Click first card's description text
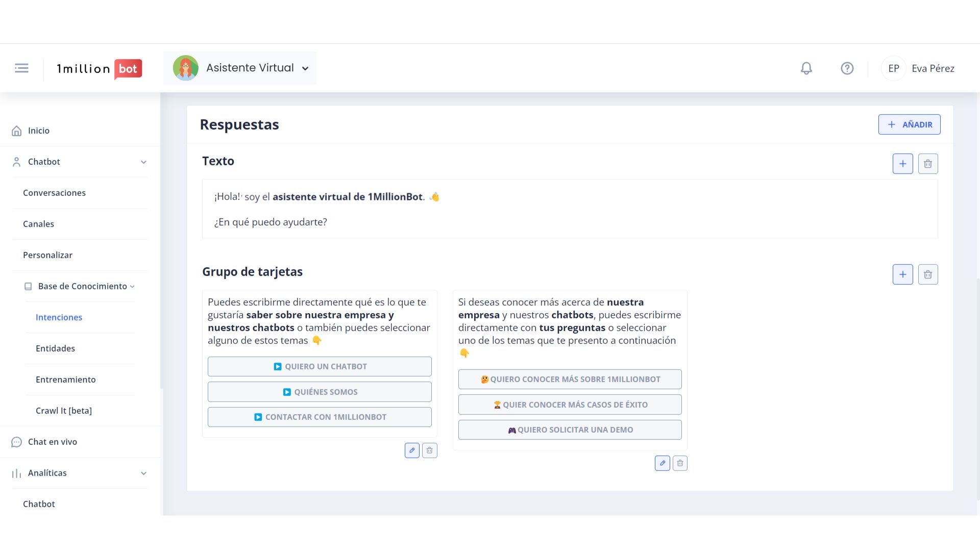The image size is (980, 551). point(319,321)
